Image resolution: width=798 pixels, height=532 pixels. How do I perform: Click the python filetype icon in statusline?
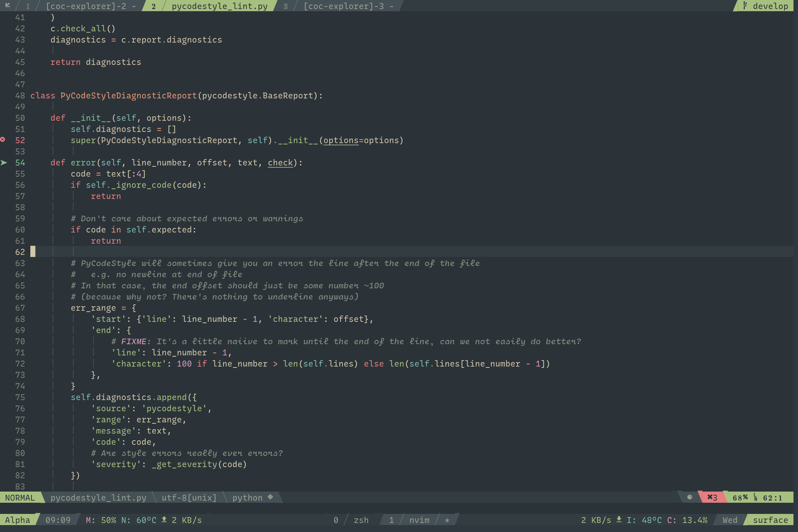pos(271,497)
